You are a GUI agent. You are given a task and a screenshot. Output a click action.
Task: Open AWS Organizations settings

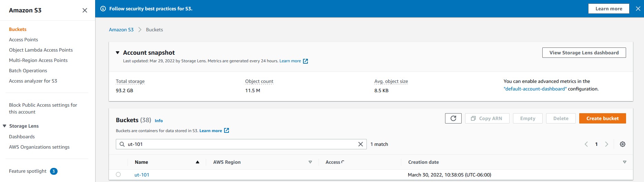pos(39,147)
